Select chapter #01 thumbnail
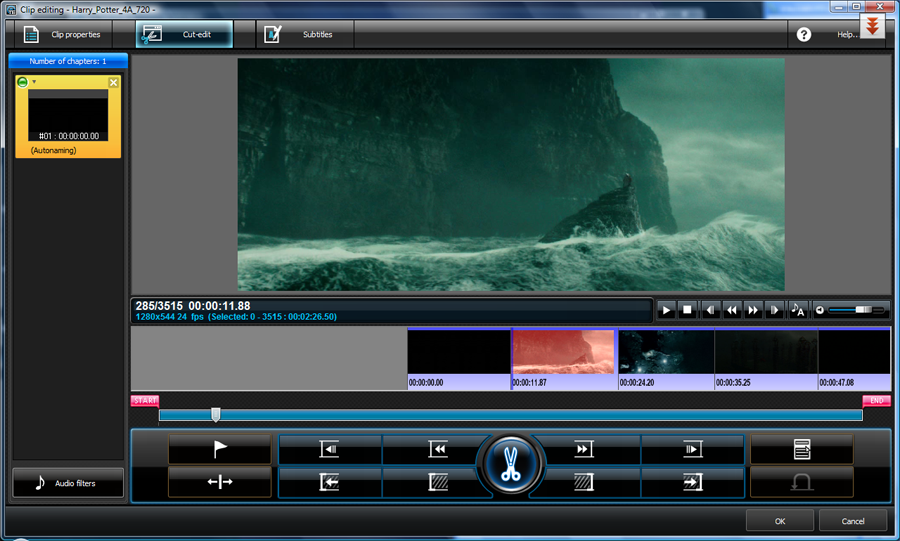Image resolution: width=900 pixels, height=541 pixels. [68, 115]
